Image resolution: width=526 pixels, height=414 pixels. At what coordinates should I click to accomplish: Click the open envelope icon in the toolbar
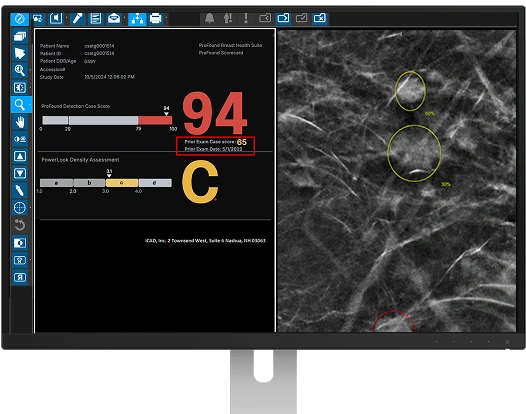click(x=114, y=18)
